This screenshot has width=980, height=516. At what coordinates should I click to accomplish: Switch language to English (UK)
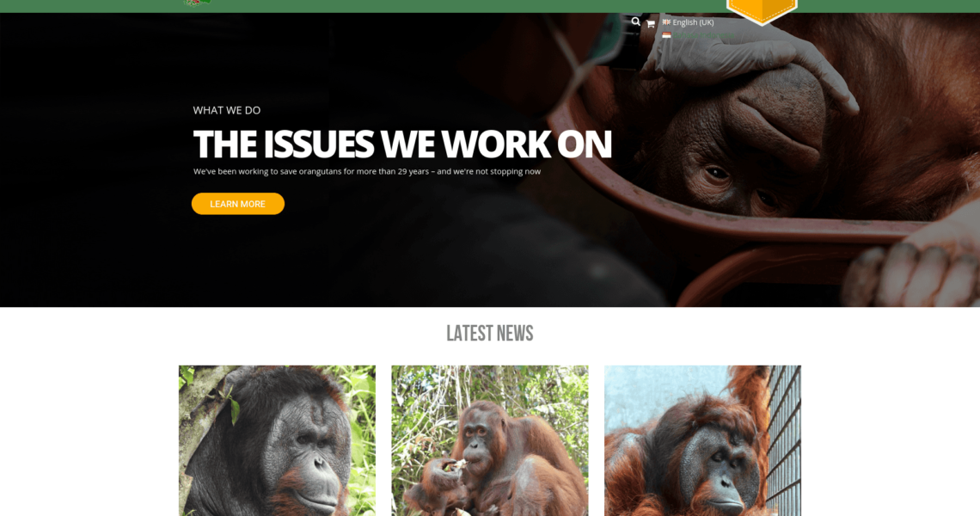click(x=693, y=21)
